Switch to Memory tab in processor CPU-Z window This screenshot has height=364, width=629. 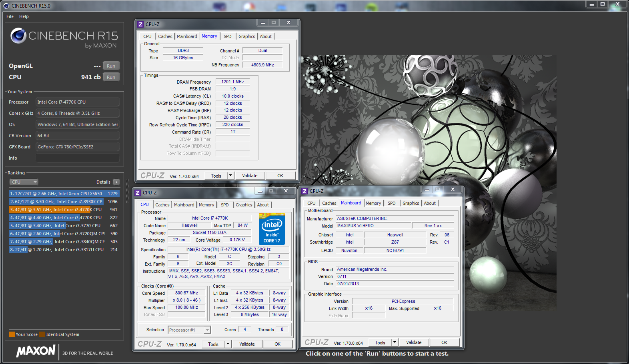tap(206, 205)
